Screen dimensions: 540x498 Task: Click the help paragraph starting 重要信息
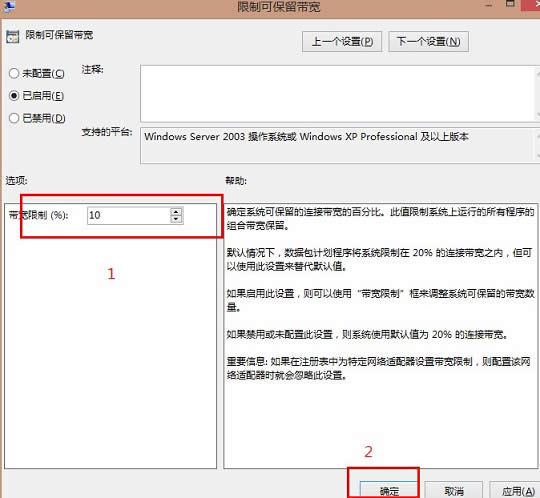click(x=378, y=368)
